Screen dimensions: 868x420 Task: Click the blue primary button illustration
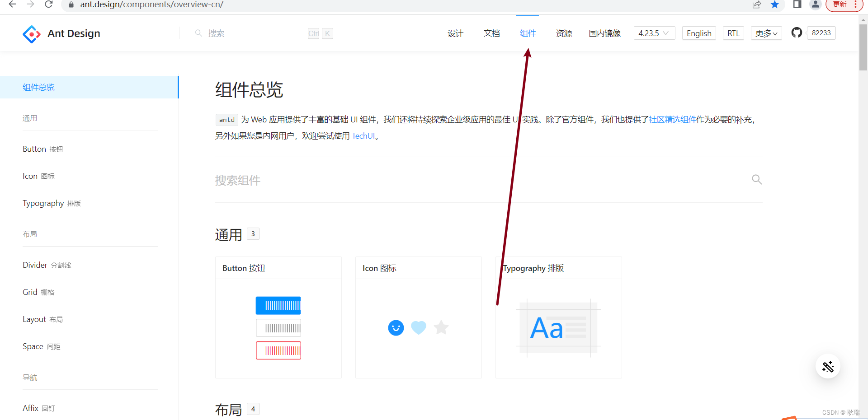(278, 306)
